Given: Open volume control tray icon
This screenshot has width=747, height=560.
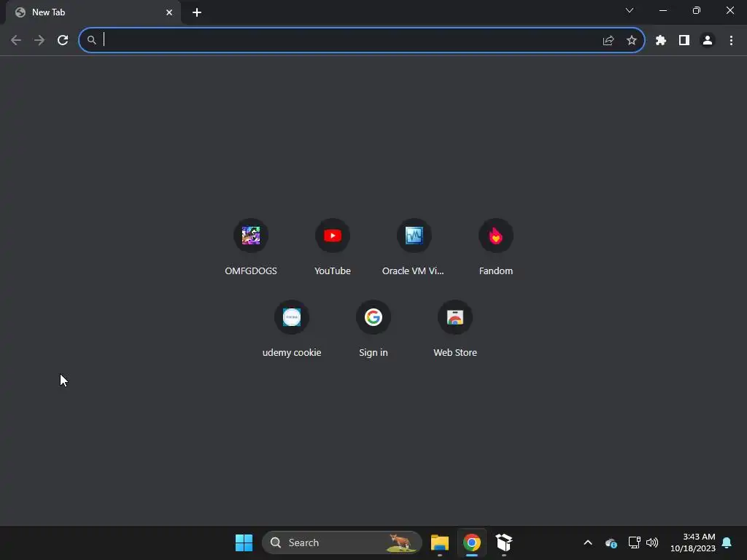Looking at the screenshot, I should [652, 542].
